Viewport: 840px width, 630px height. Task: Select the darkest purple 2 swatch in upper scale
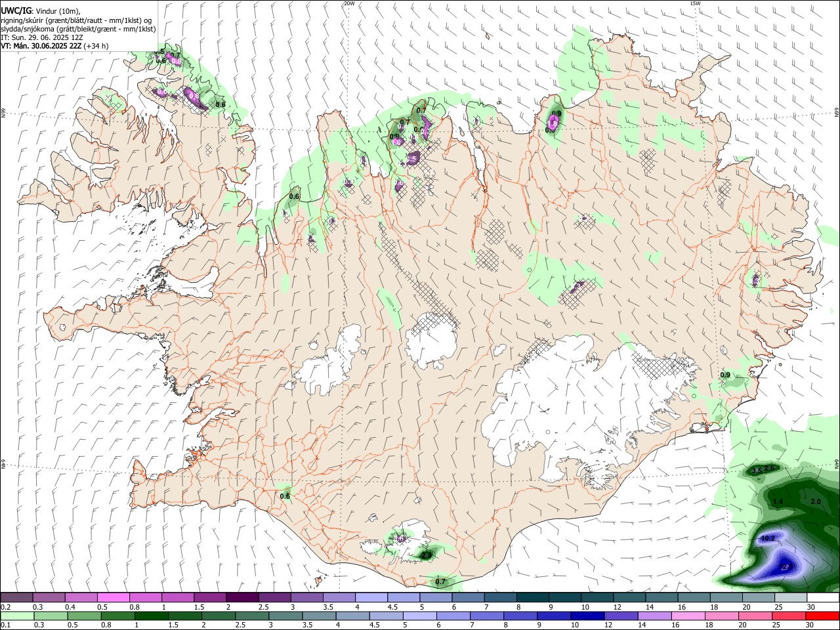tap(241, 598)
